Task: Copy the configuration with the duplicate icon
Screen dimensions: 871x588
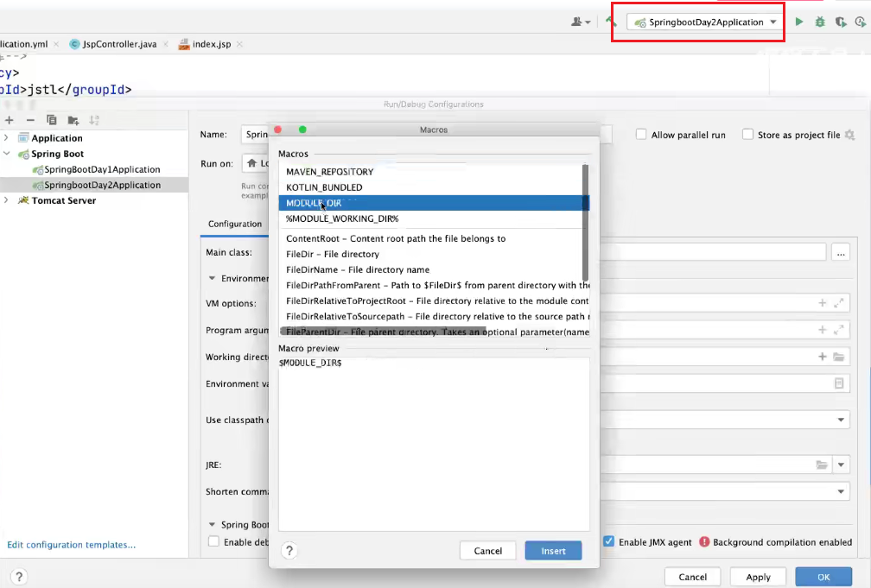Action: click(x=52, y=120)
